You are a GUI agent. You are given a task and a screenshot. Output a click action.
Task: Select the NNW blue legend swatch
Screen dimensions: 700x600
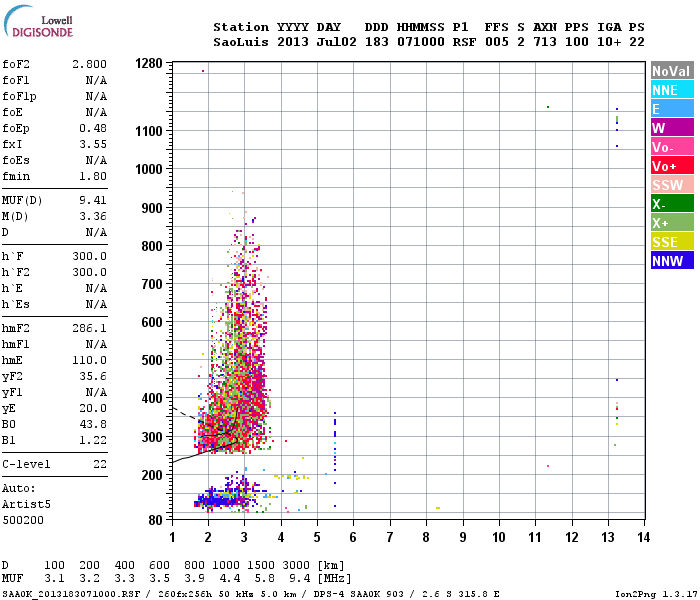pyautogui.click(x=672, y=261)
